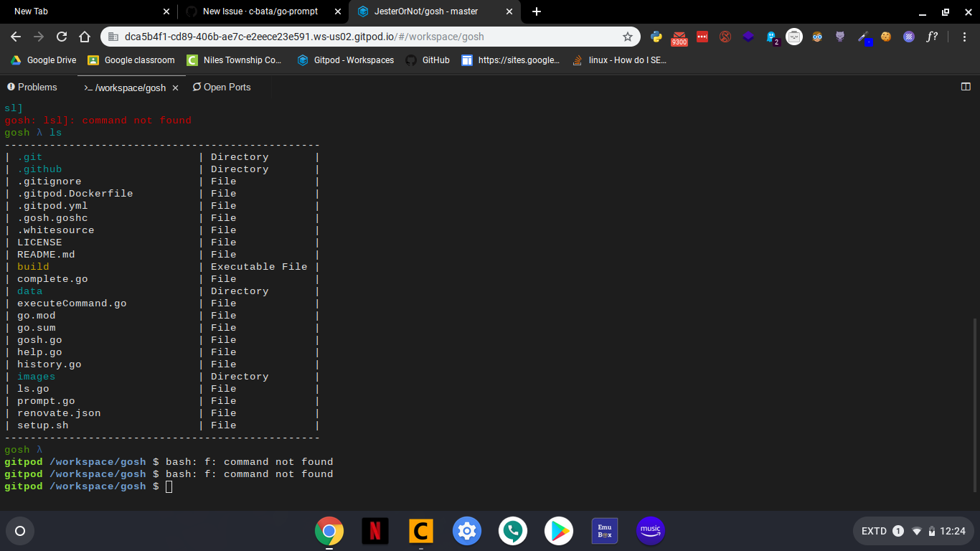Reload the Gitpod page

pyautogui.click(x=62, y=37)
